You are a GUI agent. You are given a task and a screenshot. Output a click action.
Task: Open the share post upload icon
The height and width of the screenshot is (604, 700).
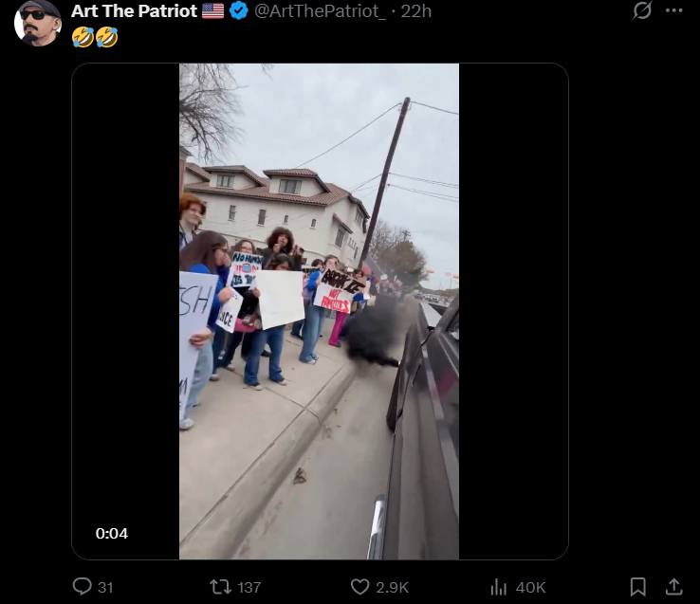674,587
